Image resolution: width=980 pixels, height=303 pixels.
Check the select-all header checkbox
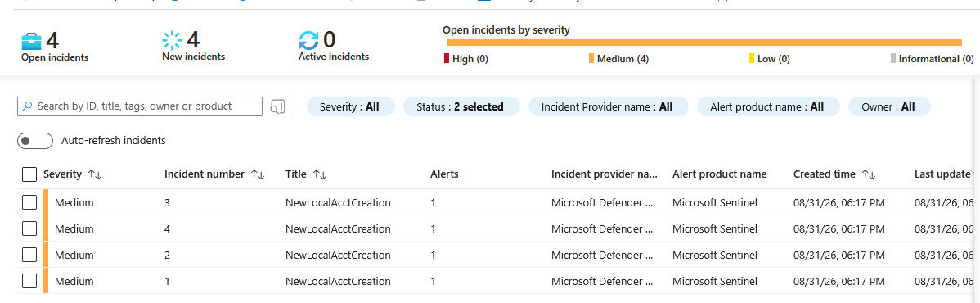29,174
